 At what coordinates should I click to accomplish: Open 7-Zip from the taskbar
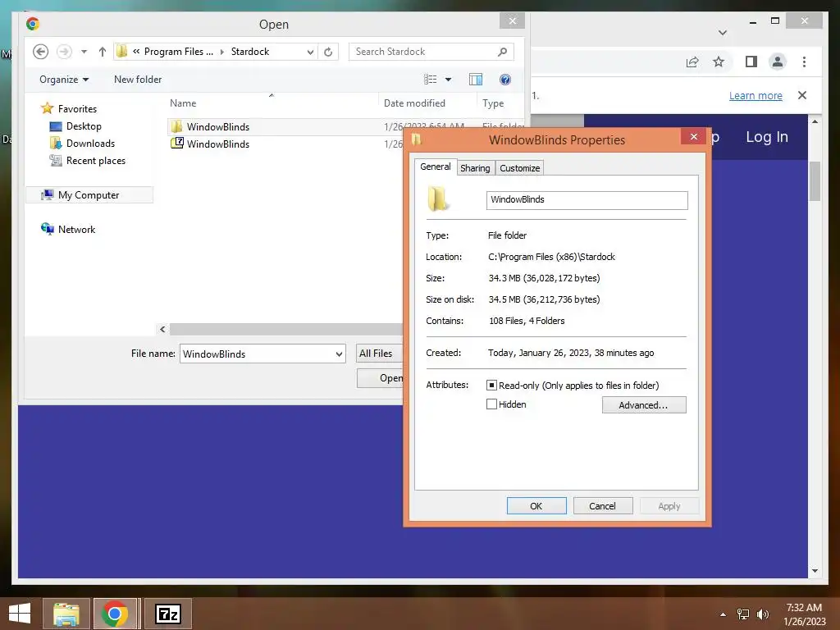[168, 614]
